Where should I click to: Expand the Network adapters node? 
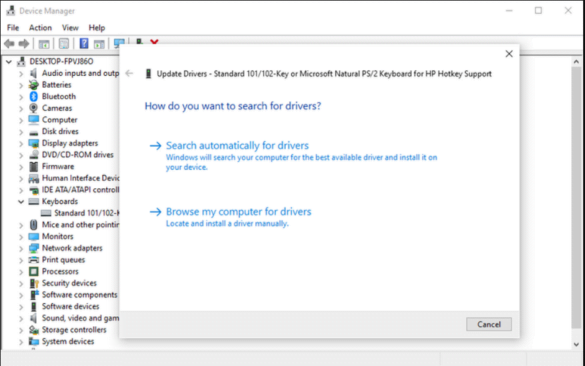(x=21, y=248)
